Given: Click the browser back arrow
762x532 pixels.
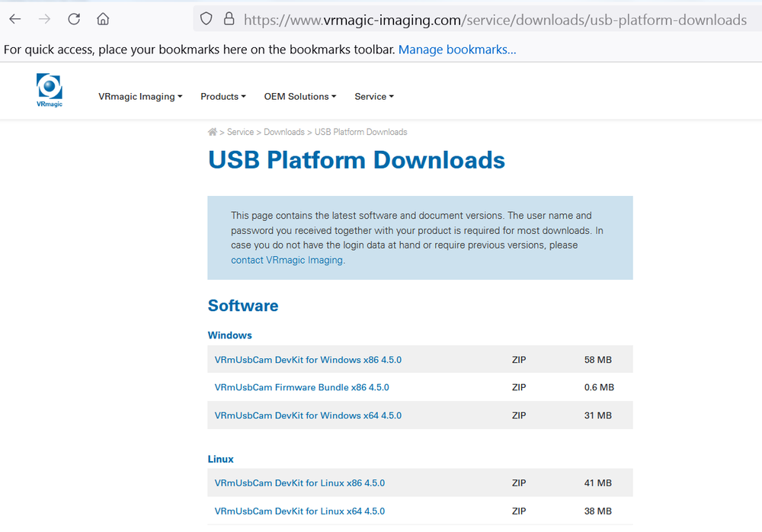Looking at the screenshot, I should coord(15,19).
